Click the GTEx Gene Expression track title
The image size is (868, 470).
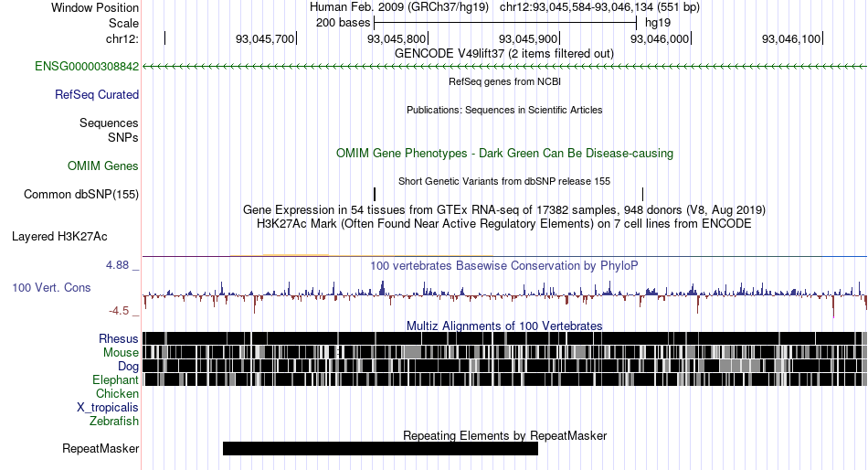point(504,210)
